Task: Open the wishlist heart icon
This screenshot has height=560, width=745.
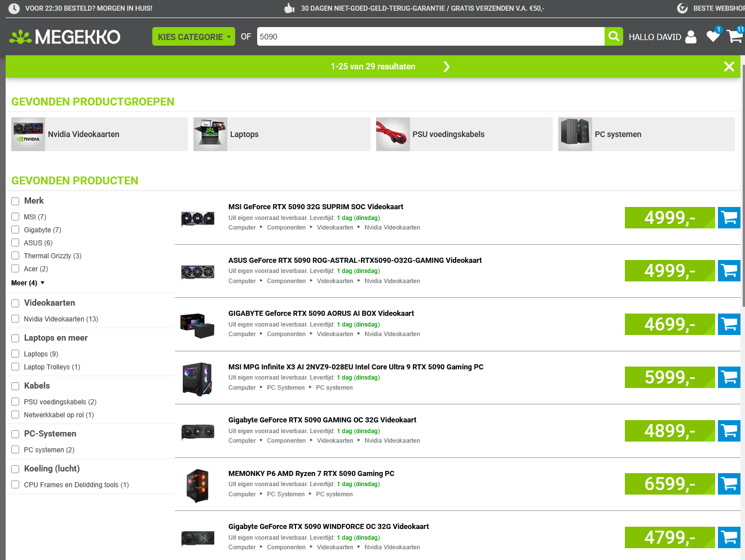Action: pos(713,37)
